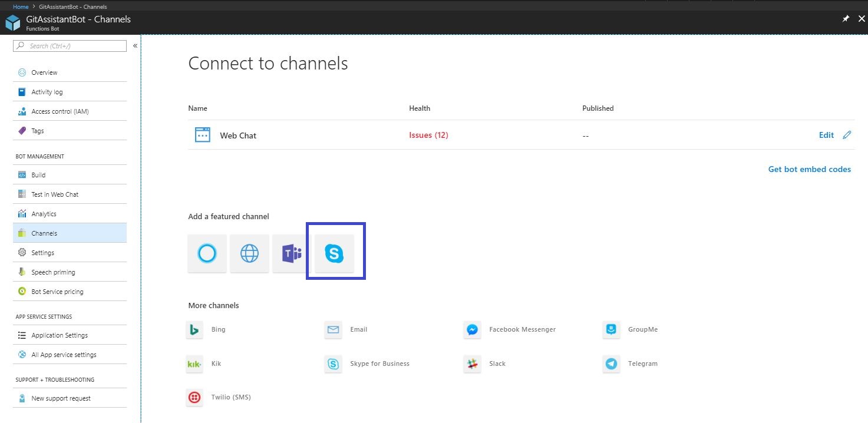Image resolution: width=868 pixels, height=423 pixels.
Task: Open Access control (IAM) menu item
Action: click(x=70, y=111)
